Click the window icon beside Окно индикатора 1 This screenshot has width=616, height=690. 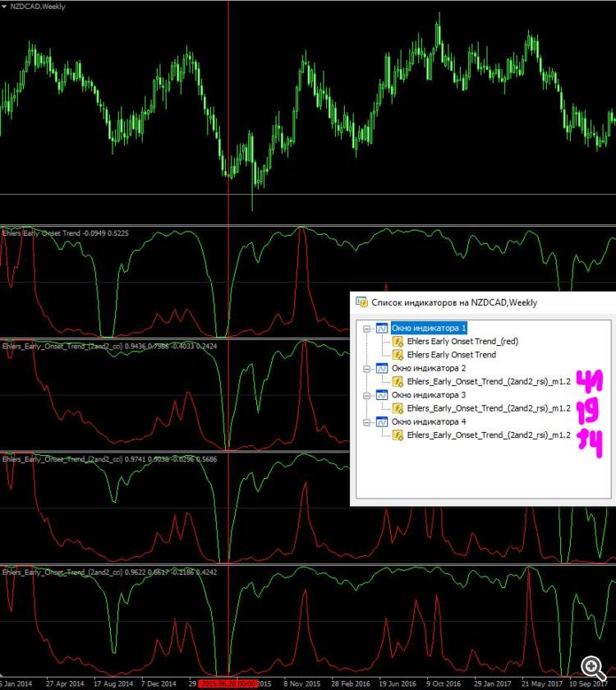coord(381,329)
